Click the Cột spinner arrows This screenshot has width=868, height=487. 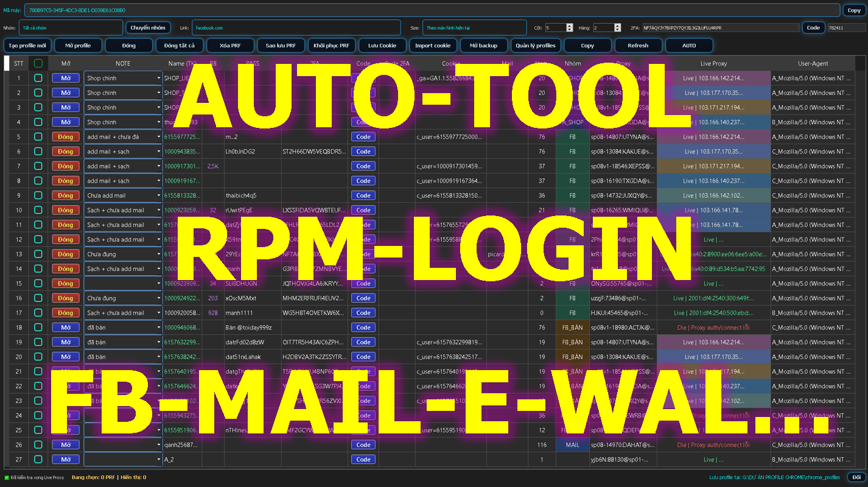pos(570,27)
